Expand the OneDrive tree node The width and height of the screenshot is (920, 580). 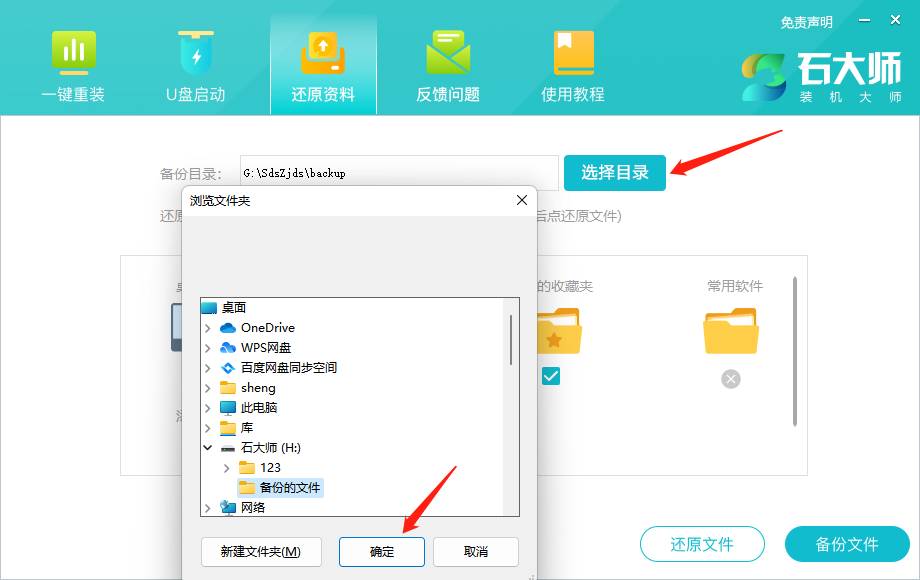208,328
